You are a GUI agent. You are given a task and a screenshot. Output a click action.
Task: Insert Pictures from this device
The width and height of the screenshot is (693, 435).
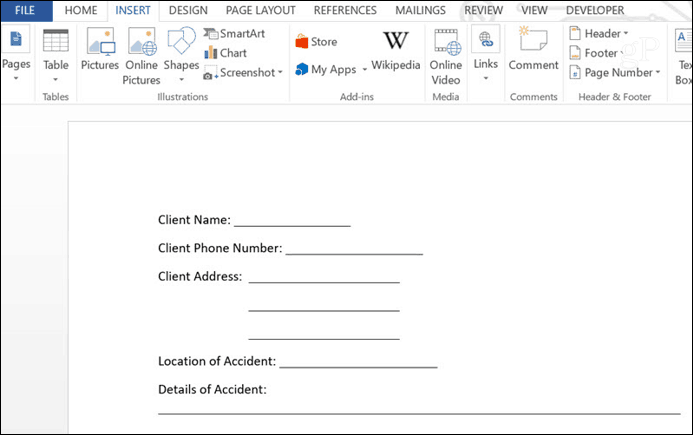pyautogui.click(x=100, y=49)
